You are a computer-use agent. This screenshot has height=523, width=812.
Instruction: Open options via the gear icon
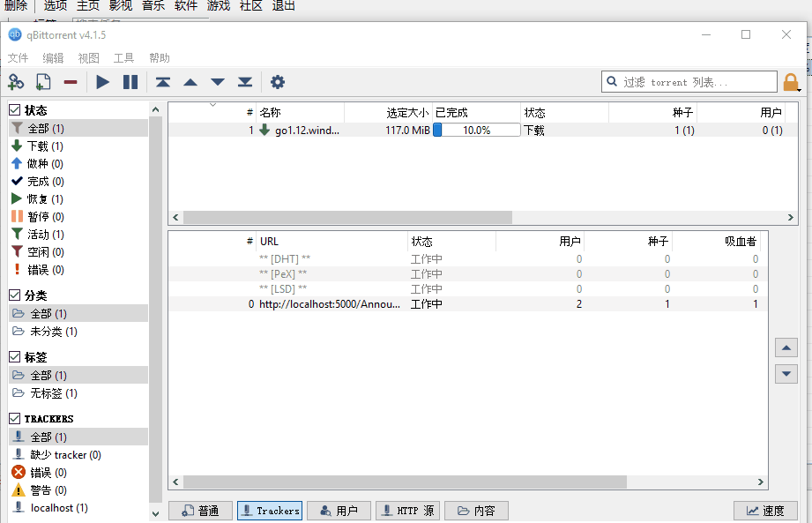(278, 82)
